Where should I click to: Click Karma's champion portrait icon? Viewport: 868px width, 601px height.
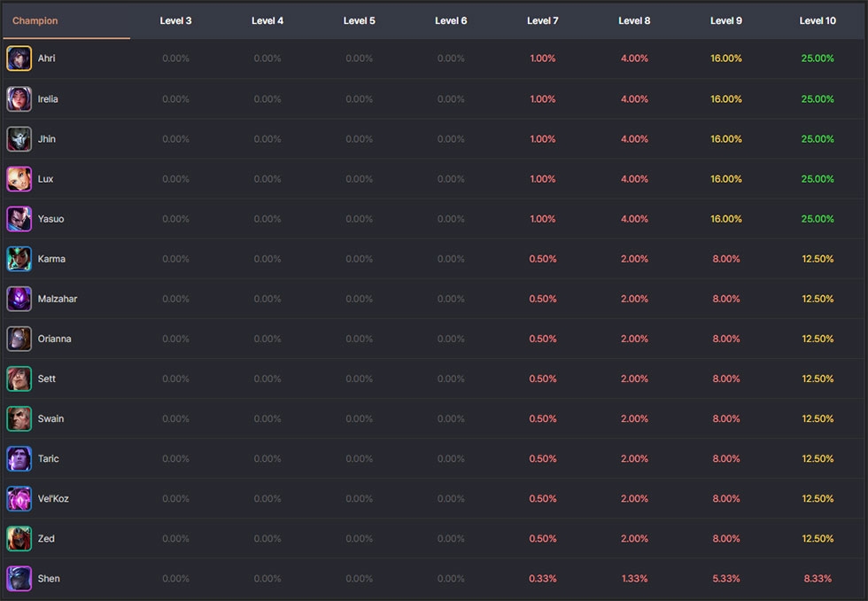[x=19, y=259]
